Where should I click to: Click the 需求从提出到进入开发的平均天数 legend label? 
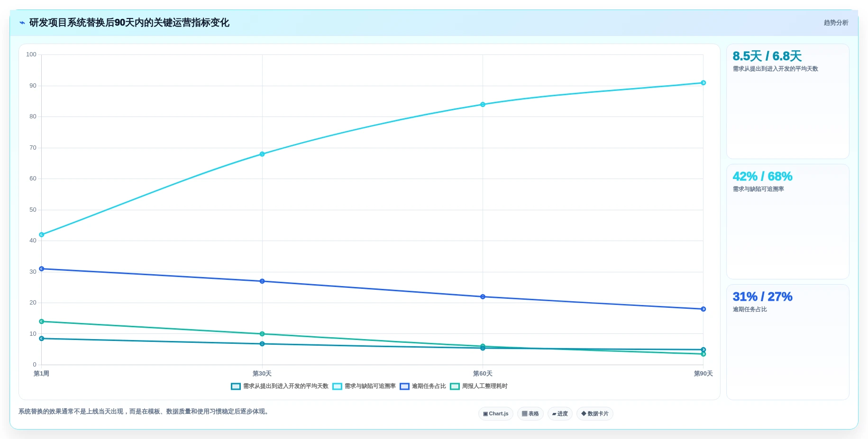pyautogui.click(x=286, y=386)
